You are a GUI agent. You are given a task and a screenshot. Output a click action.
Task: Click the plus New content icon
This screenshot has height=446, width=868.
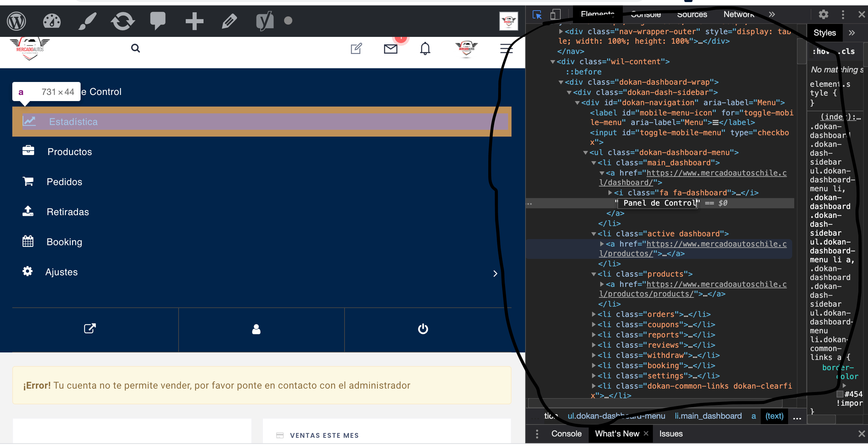pos(194,21)
